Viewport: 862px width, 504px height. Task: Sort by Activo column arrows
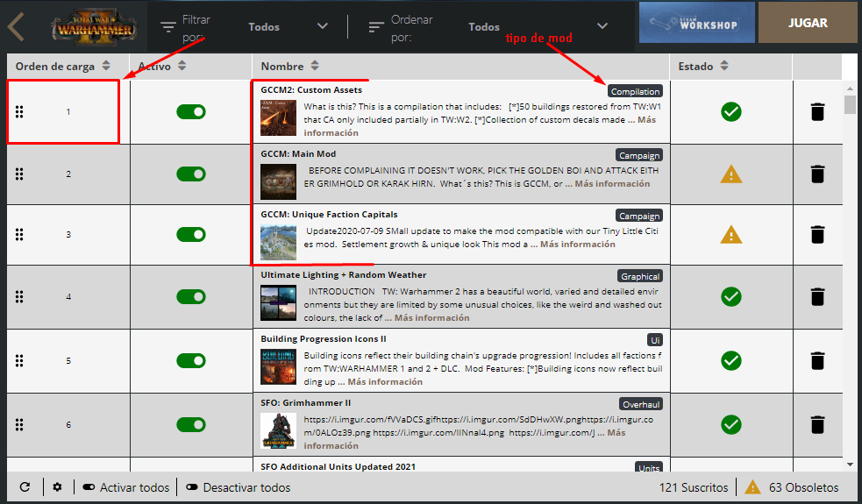pyautogui.click(x=182, y=66)
